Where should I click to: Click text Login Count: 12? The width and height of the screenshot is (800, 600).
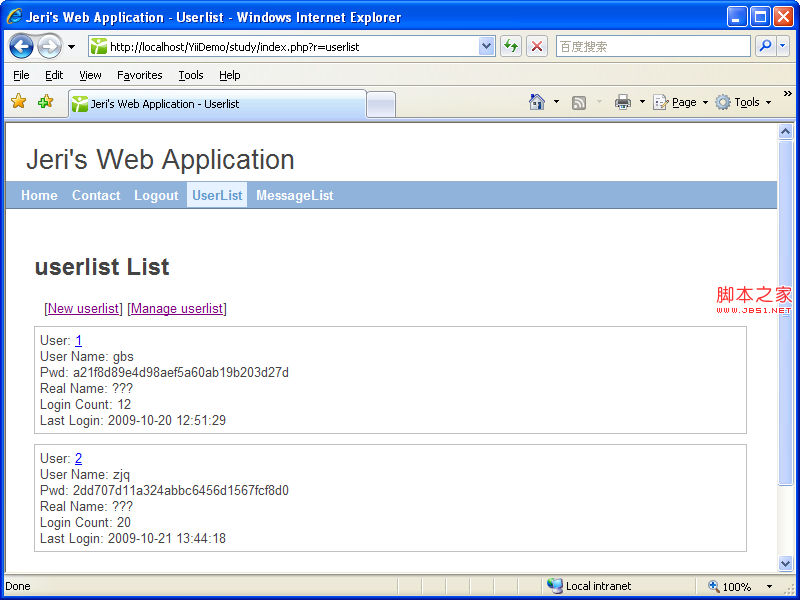86,404
